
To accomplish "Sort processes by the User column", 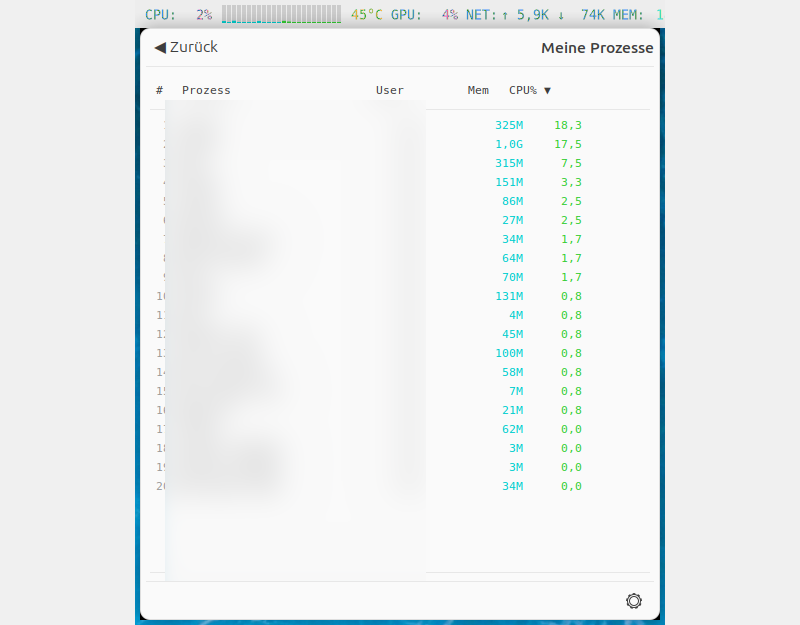I will tap(389, 90).
